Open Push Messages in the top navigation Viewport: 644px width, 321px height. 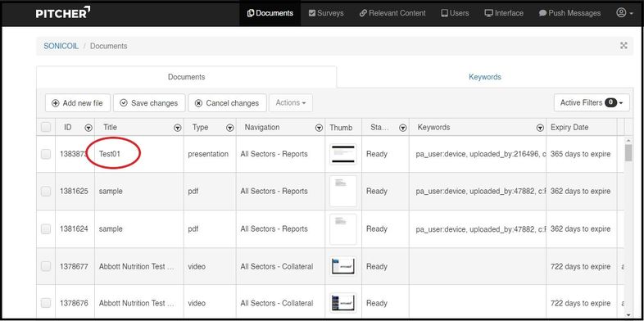569,13
